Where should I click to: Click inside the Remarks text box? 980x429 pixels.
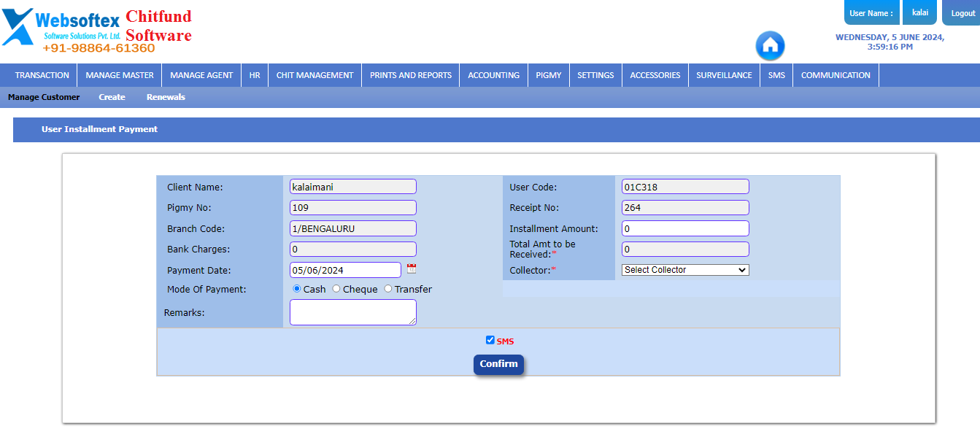pos(352,312)
